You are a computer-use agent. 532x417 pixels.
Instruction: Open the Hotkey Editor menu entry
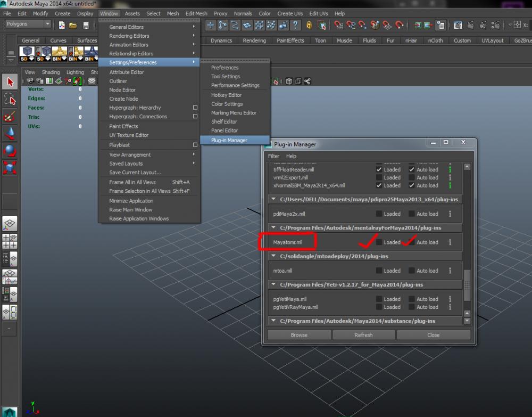(226, 95)
